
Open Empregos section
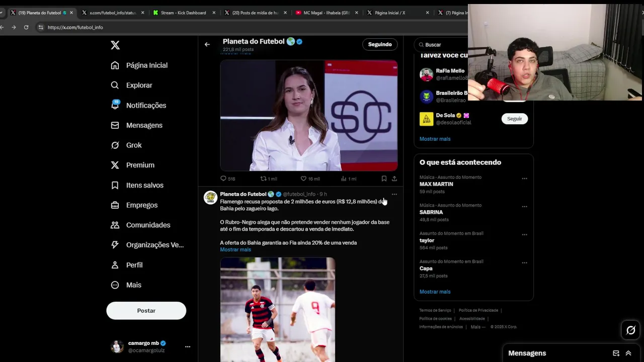coord(134,205)
